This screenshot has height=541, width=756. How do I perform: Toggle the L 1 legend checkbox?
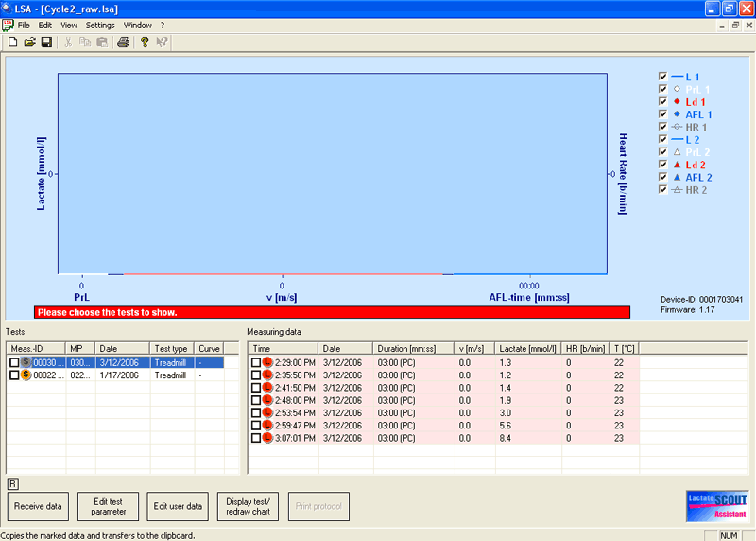(662, 76)
